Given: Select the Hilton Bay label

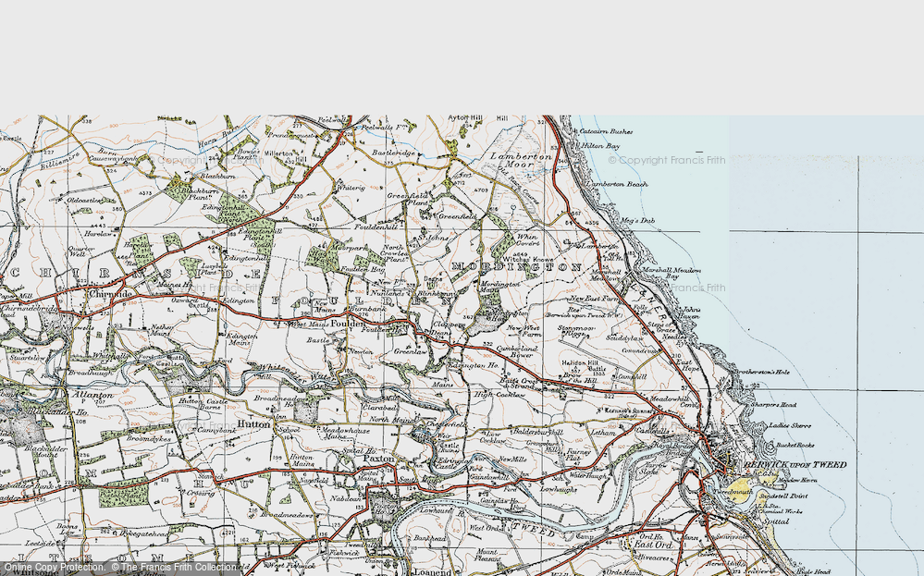Looking at the screenshot, I should pos(600,145).
